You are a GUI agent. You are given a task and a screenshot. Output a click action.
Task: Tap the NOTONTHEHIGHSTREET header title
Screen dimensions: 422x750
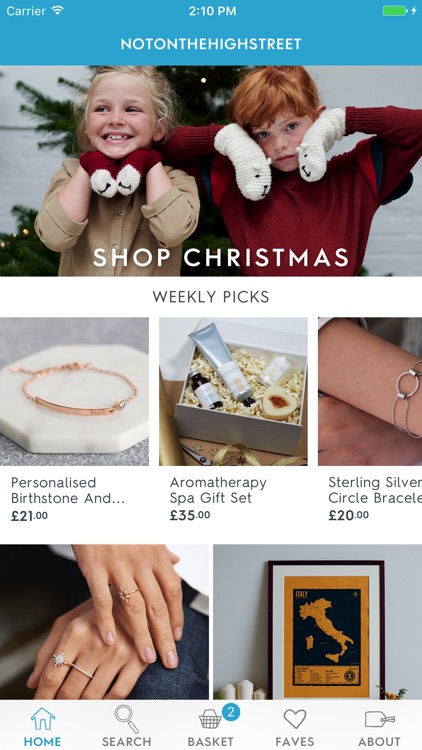(211, 44)
